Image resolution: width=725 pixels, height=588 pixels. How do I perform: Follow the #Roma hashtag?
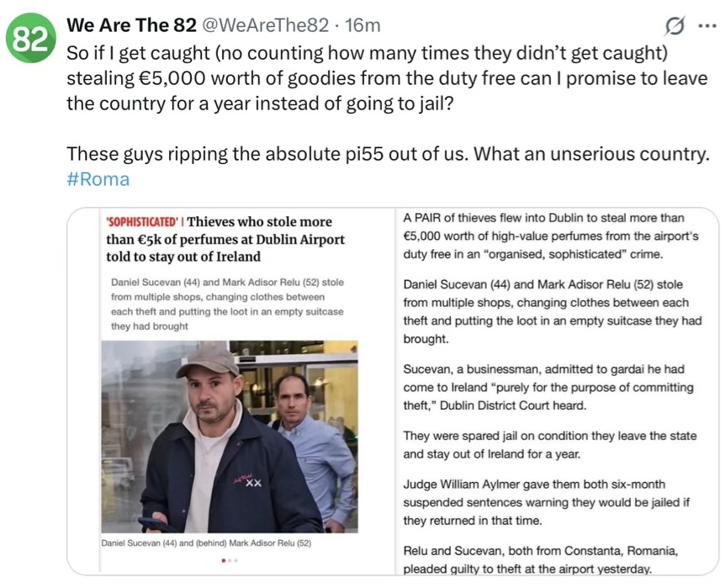click(x=98, y=179)
